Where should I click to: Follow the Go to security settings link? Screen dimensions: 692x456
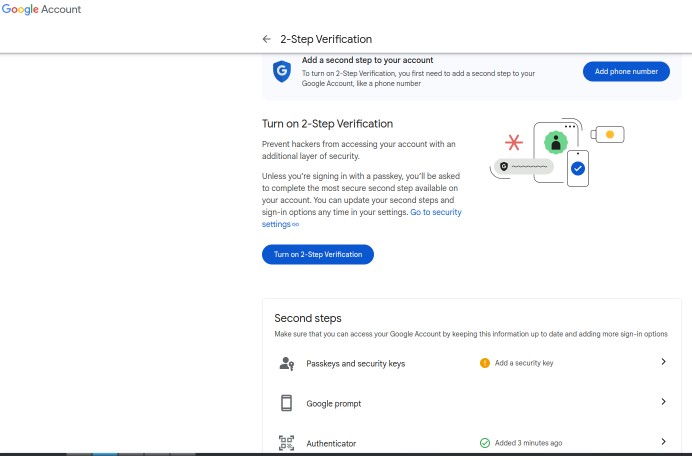click(x=435, y=212)
